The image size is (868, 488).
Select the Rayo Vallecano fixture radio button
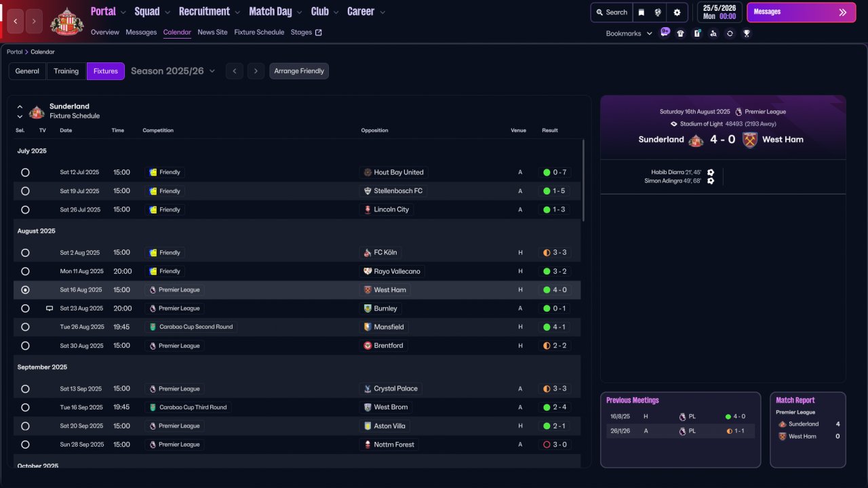tap(25, 272)
